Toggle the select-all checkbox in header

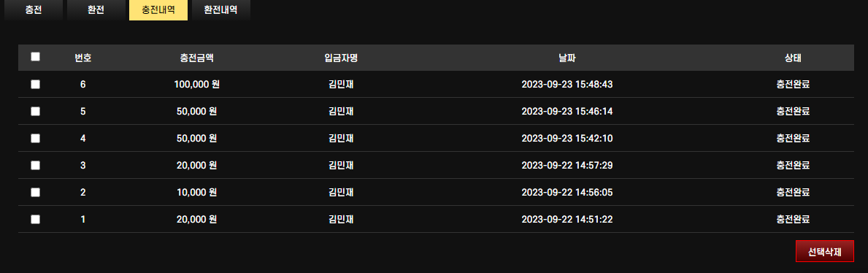[x=36, y=56]
